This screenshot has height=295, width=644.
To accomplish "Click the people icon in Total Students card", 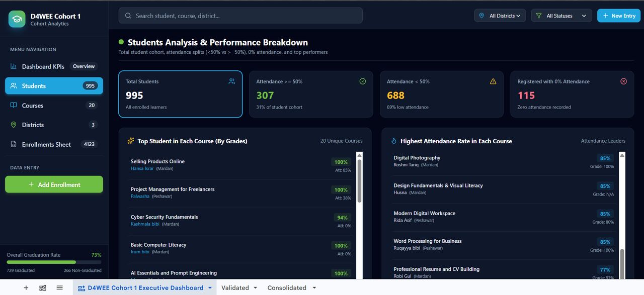I will [232, 81].
